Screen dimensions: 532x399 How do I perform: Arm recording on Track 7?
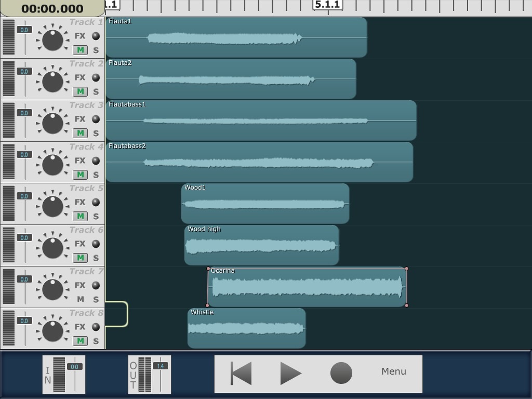pyautogui.click(x=96, y=285)
